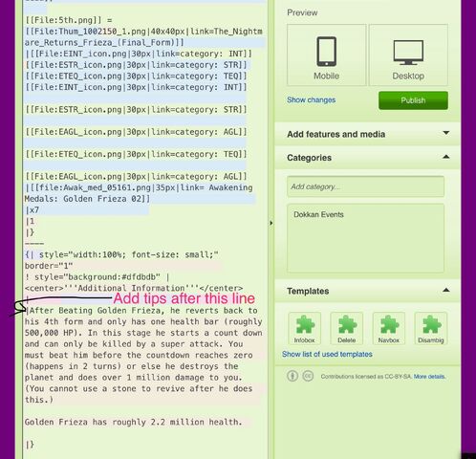Viewport: 476px width, 459px height.
Task: Open the More details license link
Action: click(429, 377)
